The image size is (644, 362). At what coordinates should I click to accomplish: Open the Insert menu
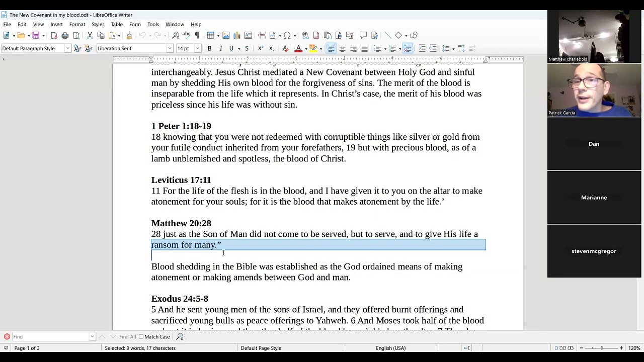56,24
